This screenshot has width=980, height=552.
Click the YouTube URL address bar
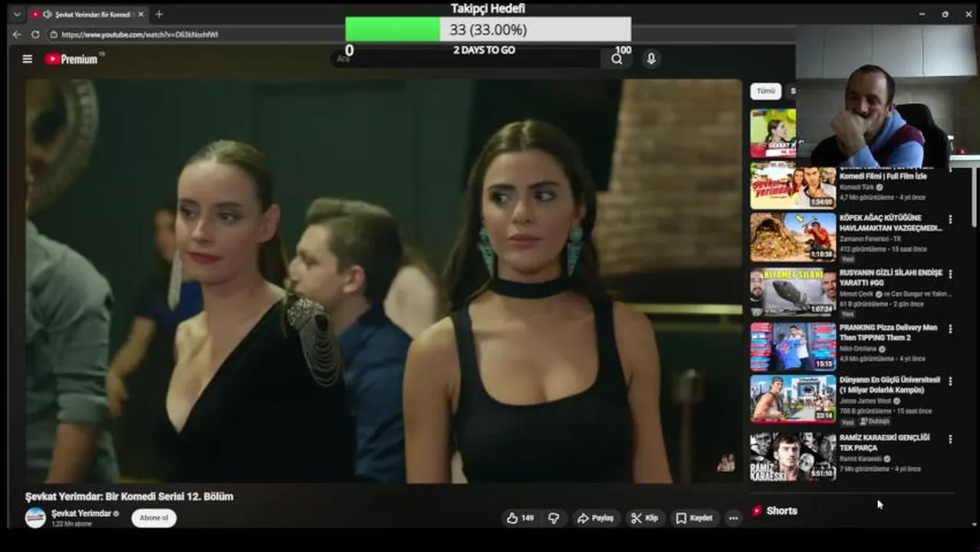click(x=140, y=34)
